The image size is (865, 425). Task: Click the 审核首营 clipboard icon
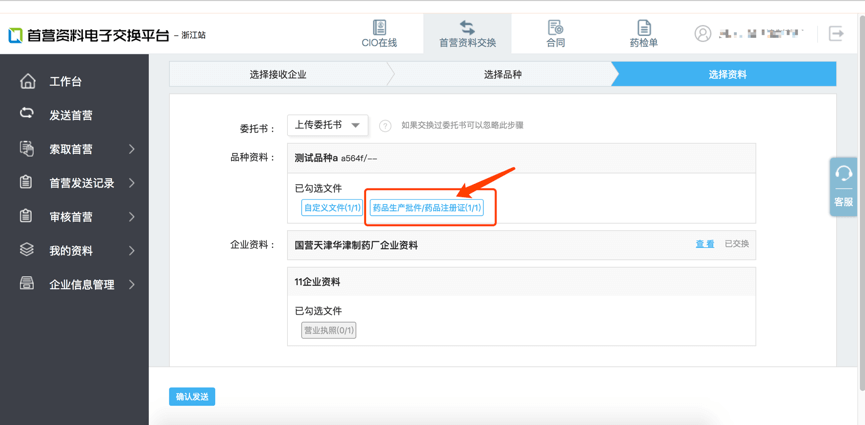point(25,216)
